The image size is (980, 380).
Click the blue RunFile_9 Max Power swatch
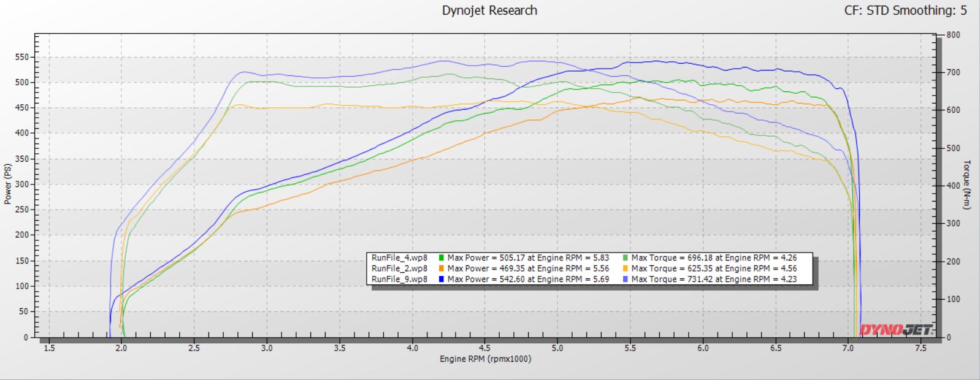441,279
